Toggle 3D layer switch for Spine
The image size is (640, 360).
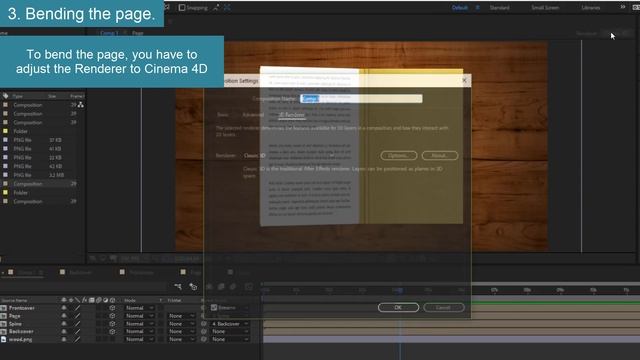click(x=112, y=323)
